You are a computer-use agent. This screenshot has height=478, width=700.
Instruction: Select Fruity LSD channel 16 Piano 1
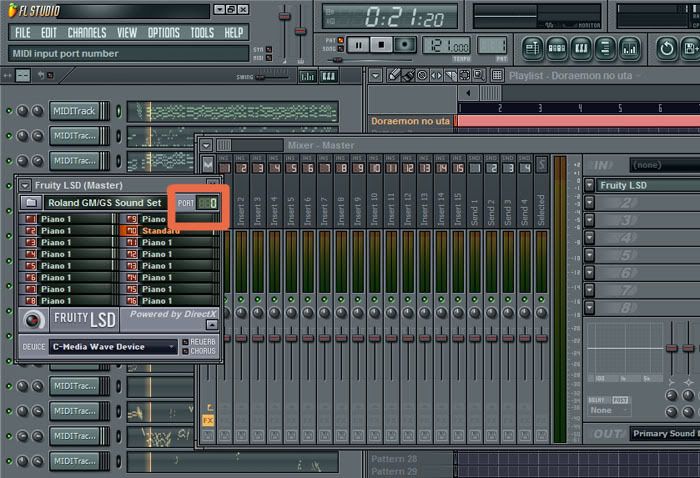coord(170,301)
